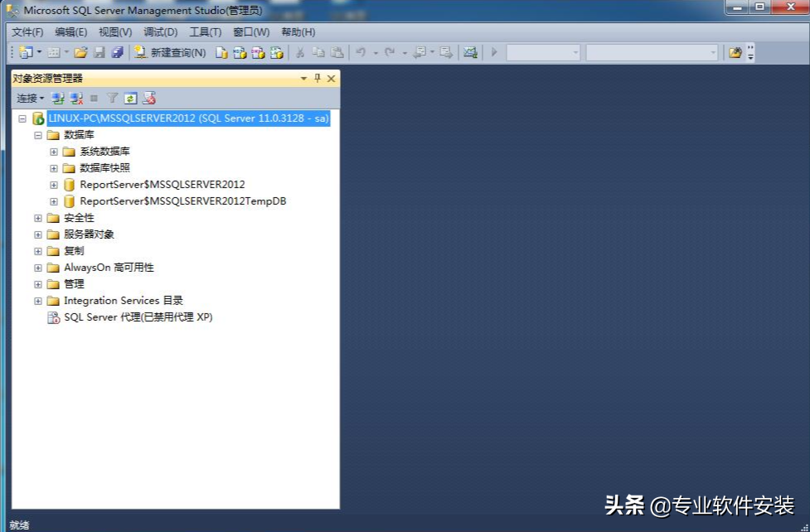Image resolution: width=810 pixels, height=532 pixels.
Task: Expand the AlwaysOn 高可用性 folder
Action: coord(37,268)
